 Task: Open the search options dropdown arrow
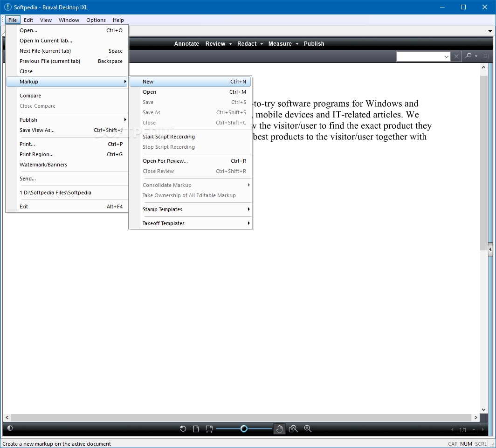tap(476, 56)
